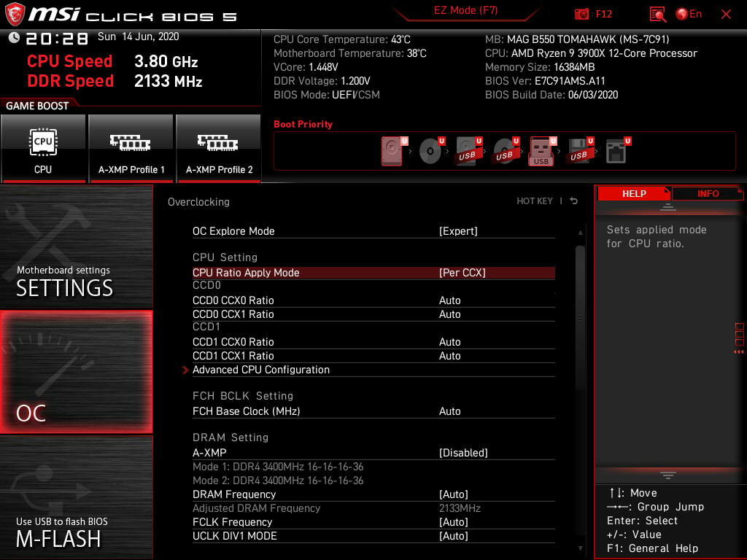The width and height of the screenshot is (747, 560).
Task: Click the help panel bottom grip handle
Action: click(x=668, y=475)
